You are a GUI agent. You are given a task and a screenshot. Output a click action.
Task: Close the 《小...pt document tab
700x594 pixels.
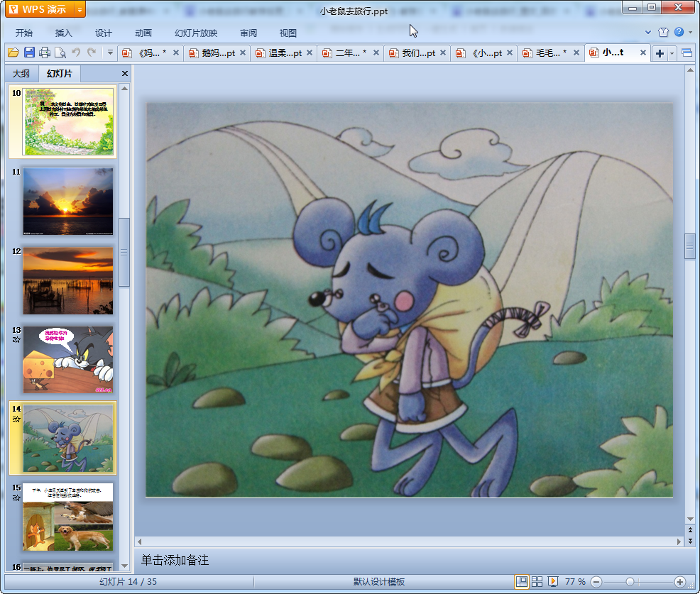509,53
